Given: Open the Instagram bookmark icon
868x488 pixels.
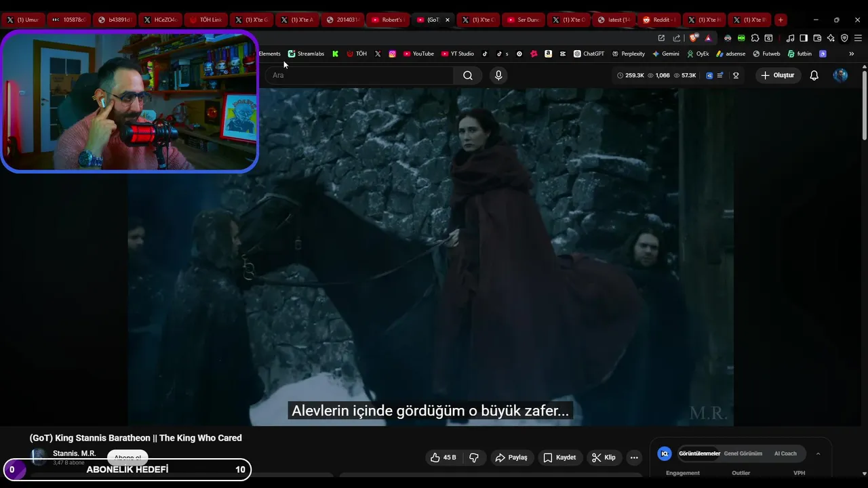Looking at the screenshot, I should pos(392,54).
